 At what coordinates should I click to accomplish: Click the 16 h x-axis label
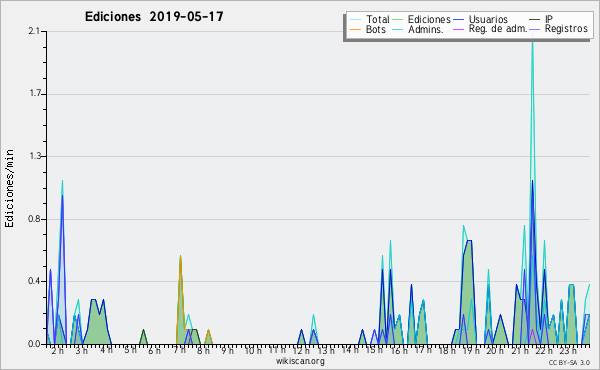tap(399, 351)
